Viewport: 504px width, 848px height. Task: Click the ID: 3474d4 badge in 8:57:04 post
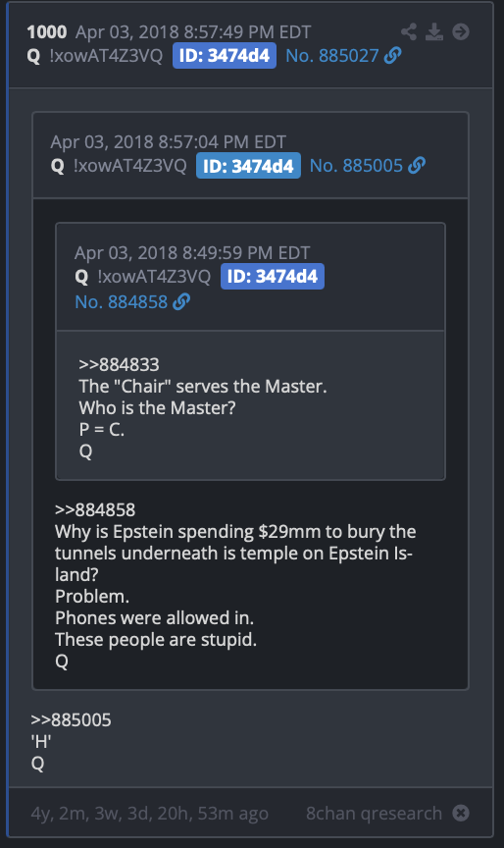pyautogui.click(x=248, y=166)
